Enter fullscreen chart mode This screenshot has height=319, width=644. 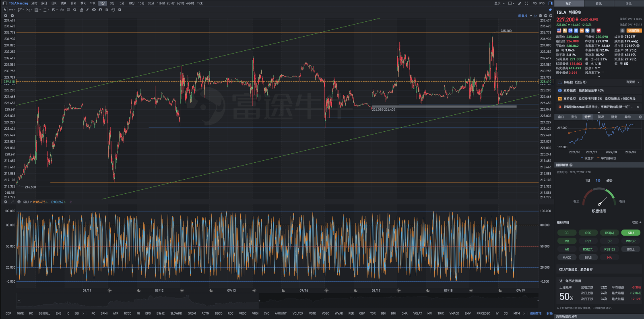click(x=526, y=3)
